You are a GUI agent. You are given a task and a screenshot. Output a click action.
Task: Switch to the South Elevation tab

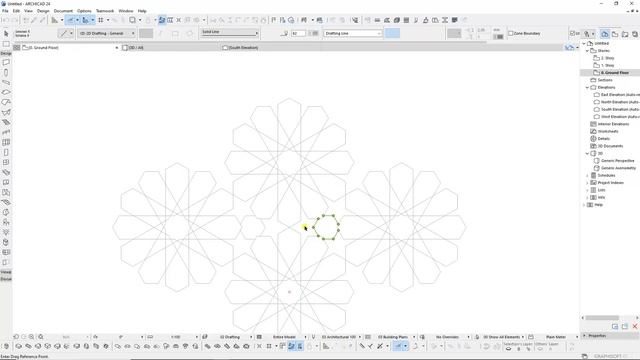point(239,48)
